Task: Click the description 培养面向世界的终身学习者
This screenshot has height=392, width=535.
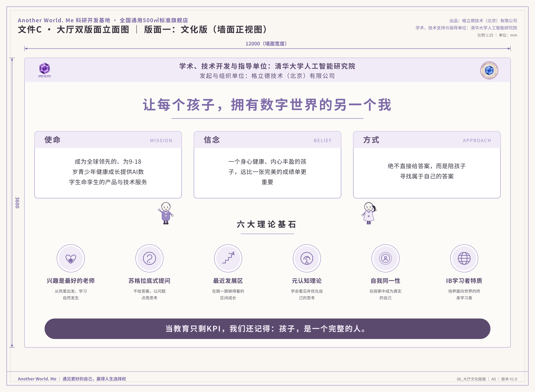Action: point(464,294)
